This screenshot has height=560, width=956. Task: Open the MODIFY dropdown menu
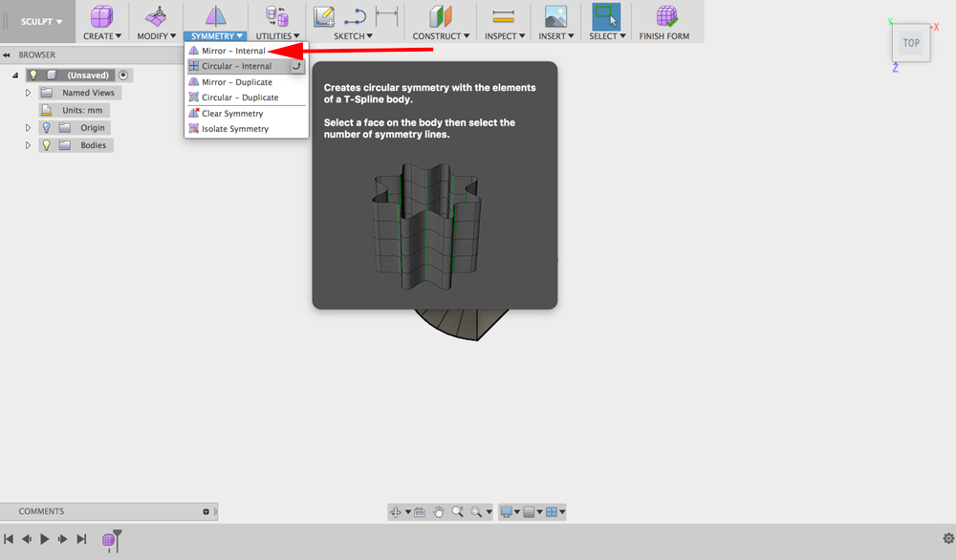pos(157,36)
